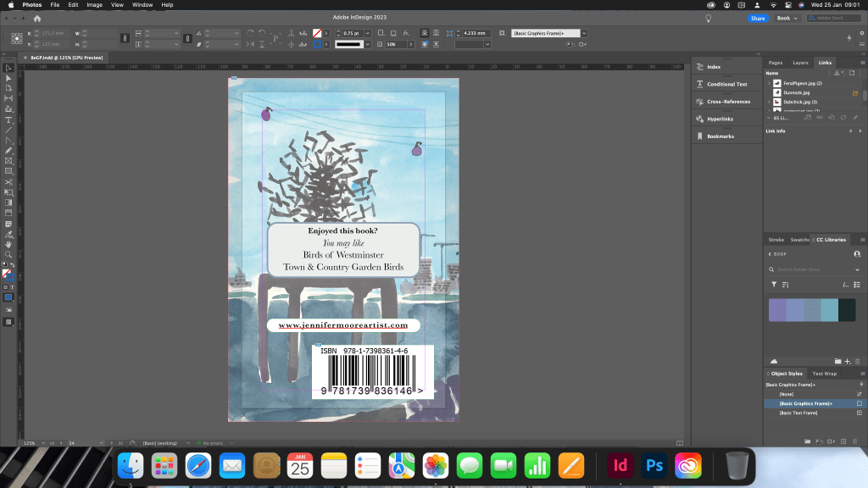
Task: Launch Photoshop from the Dock
Action: coord(654,466)
